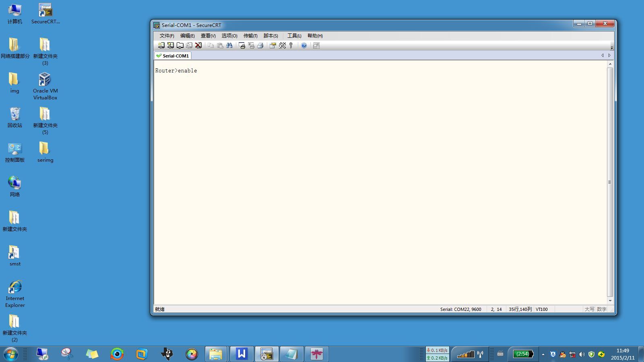The image size is (644, 362).
Task: Click the Print Selection toolbar icon
Action: point(251,45)
